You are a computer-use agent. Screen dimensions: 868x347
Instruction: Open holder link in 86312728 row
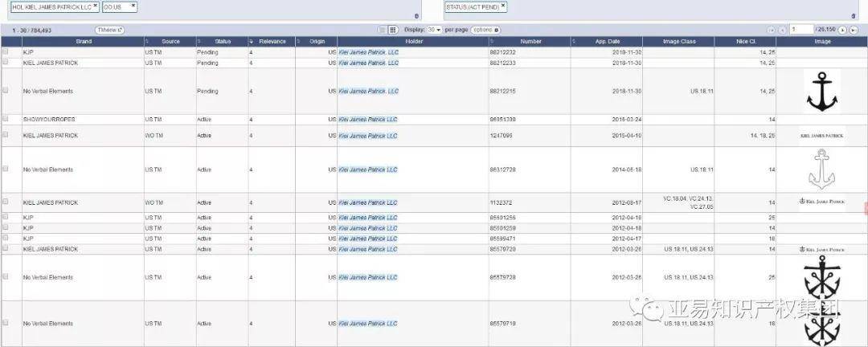(x=367, y=170)
